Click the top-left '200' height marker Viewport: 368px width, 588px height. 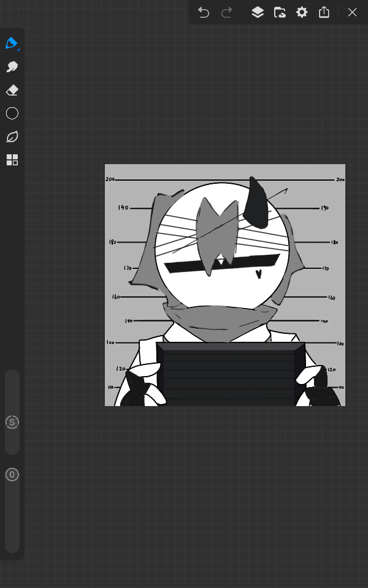tap(110, 179)
